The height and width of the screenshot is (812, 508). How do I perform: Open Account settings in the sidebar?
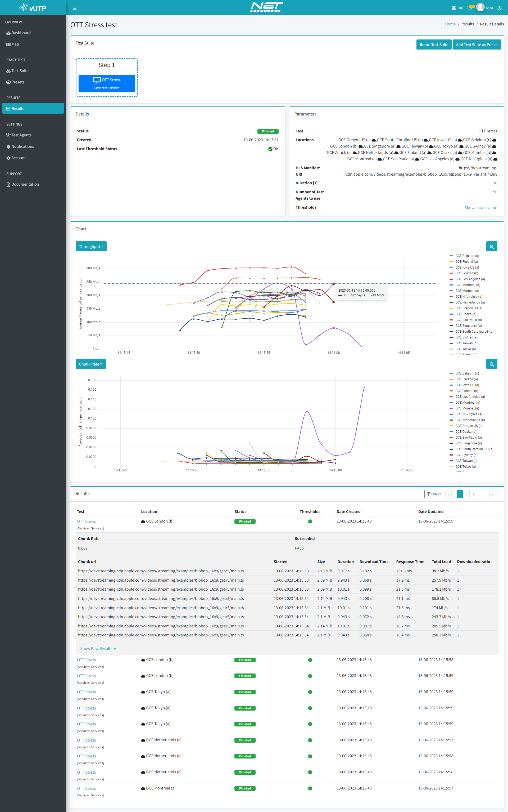33,158
